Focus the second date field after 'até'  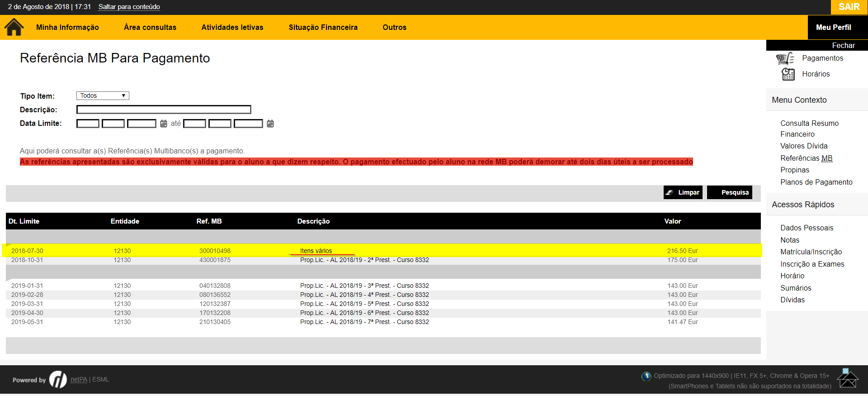220,124
